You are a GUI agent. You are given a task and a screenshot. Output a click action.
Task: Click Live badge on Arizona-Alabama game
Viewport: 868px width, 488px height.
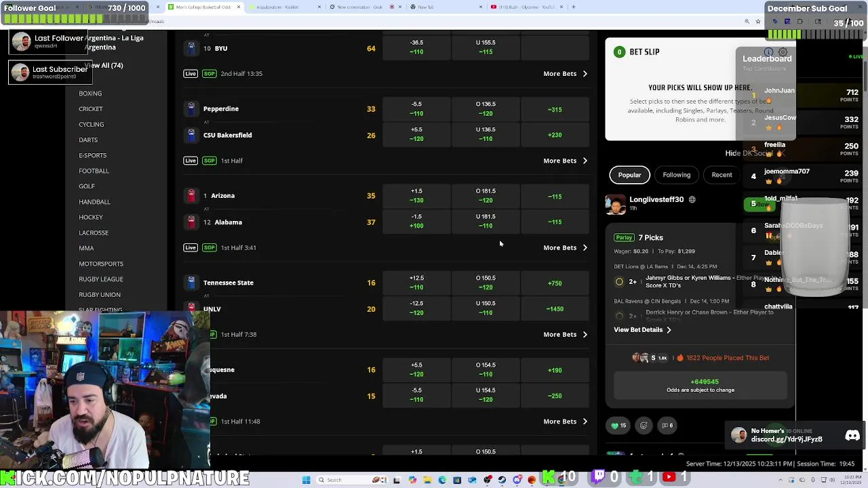pos(191,248)
